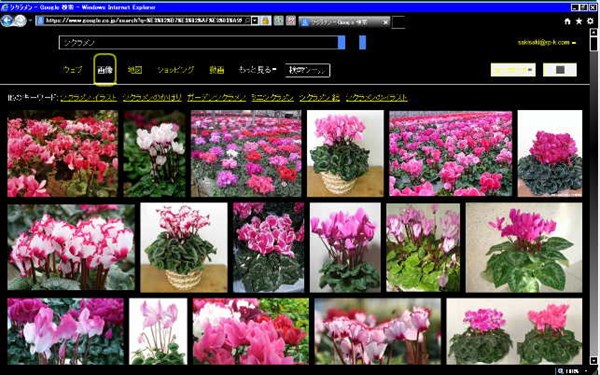Click the red stop icon beside address bar
This screenshot has height=375, width=600.
[291, 21]
